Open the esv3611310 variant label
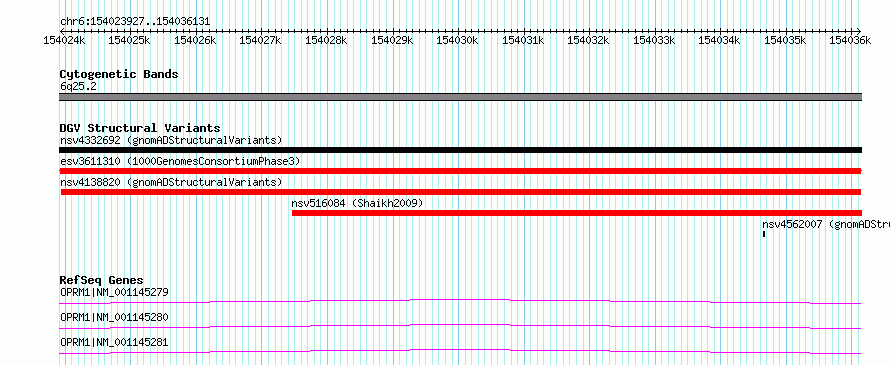 180,162
